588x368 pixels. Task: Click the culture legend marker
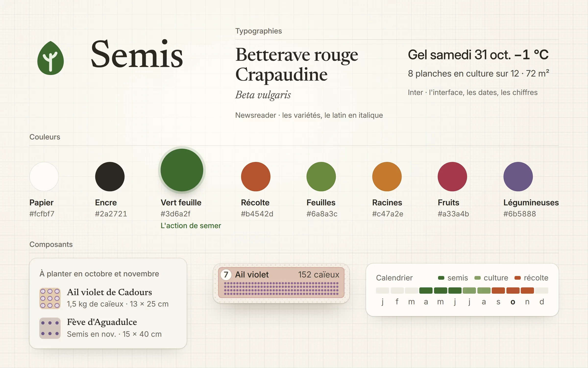(477, 278)
